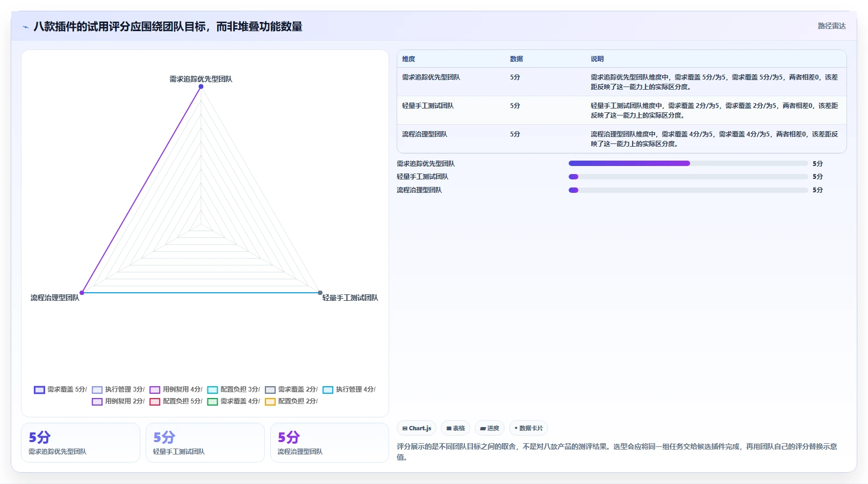Click the 数据卡片 chip
This screenshot has width=868, height=484.
tap(528, 428)
